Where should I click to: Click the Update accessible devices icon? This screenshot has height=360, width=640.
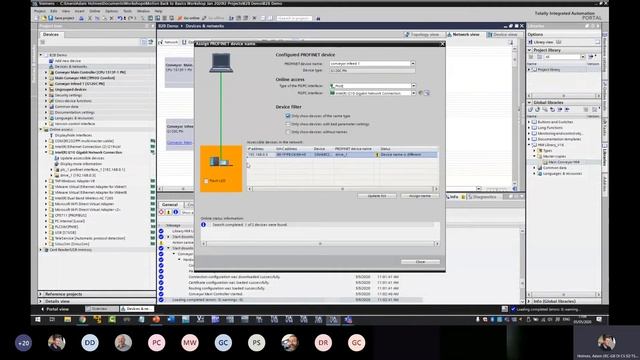pos(56,158)
